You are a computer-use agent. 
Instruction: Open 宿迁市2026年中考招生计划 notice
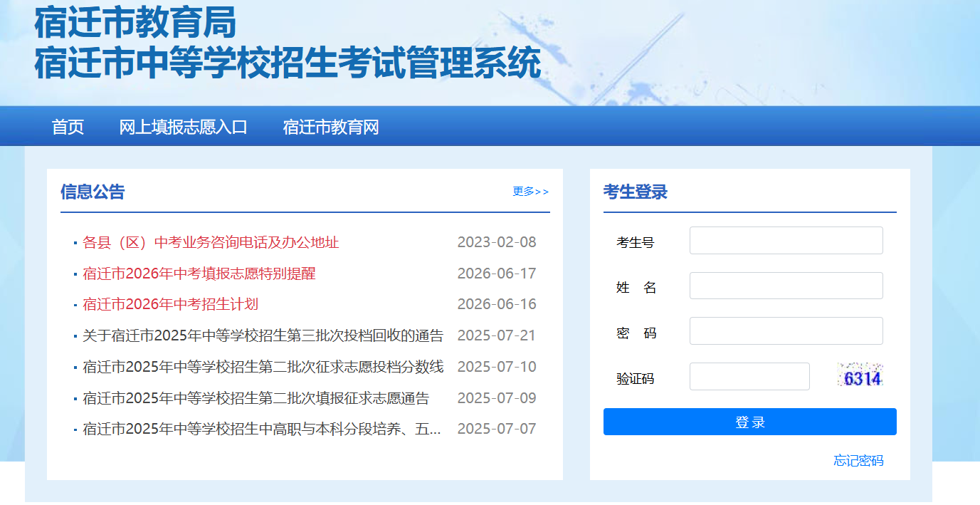click(170, 304)
